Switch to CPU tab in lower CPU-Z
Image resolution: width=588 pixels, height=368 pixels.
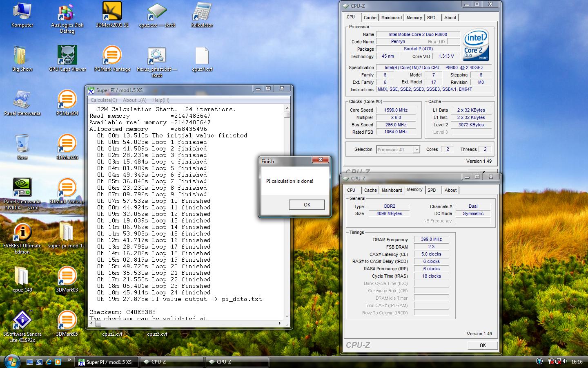(x=351, y=190)
